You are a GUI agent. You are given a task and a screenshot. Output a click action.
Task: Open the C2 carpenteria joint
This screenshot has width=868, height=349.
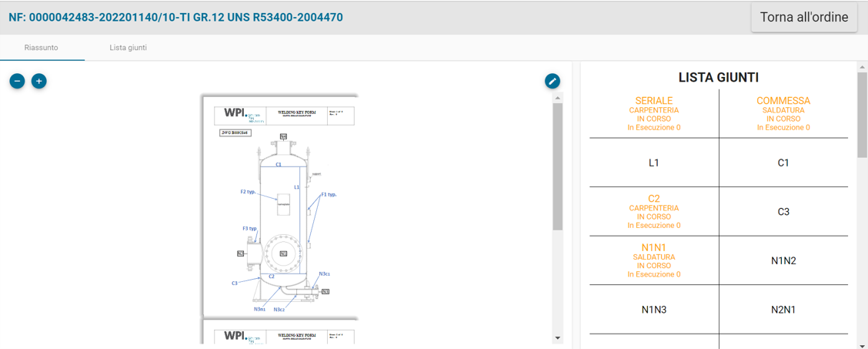(x=654, y=212)
